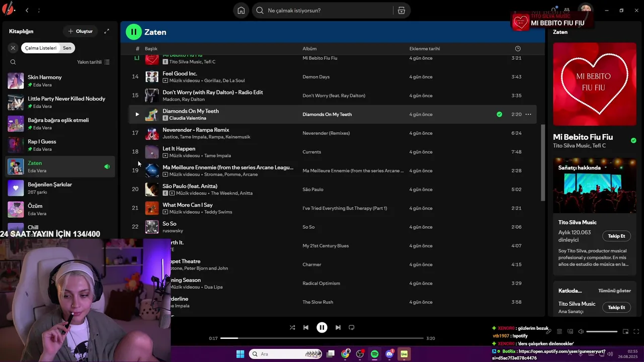Play Diamonds On My Teeth with play arrow

[x=137, y=114]
